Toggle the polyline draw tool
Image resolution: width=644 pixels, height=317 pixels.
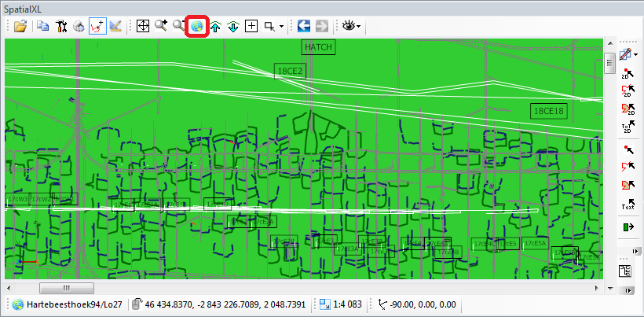tap(97, 26)
